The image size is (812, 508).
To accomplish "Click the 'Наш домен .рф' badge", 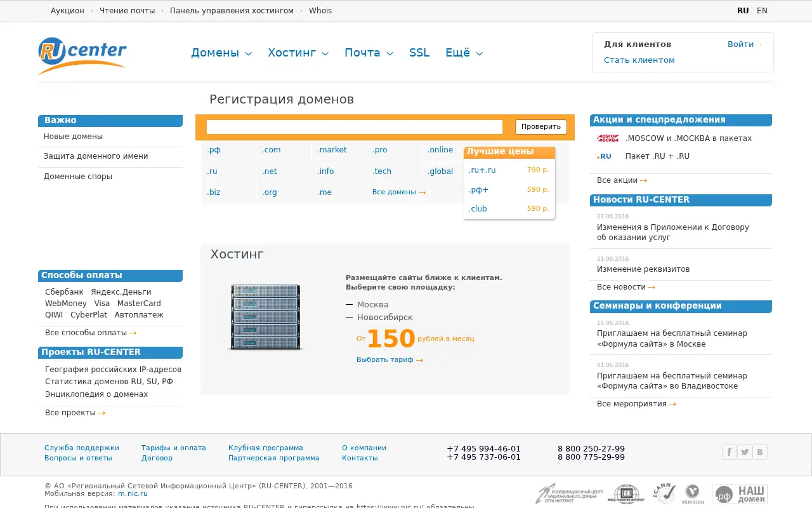I will (740, 494).
